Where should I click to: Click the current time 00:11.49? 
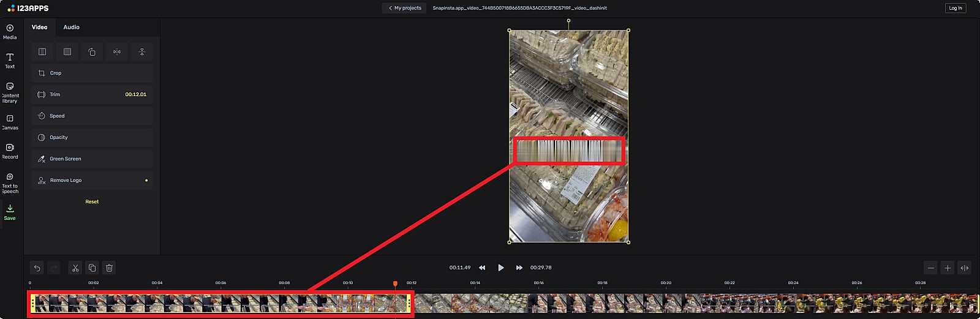point(460,268)
